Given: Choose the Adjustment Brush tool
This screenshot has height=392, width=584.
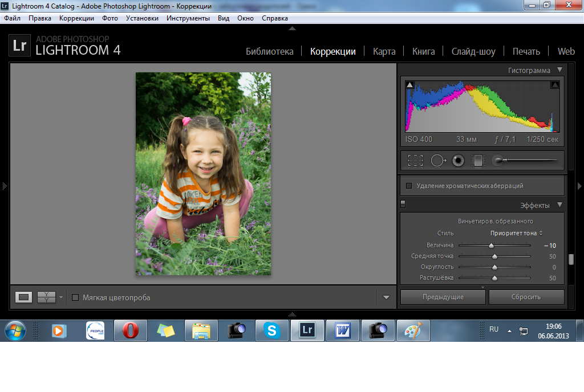Looking at the screenshot, I should pyautogui.click(x=498, y=161).
